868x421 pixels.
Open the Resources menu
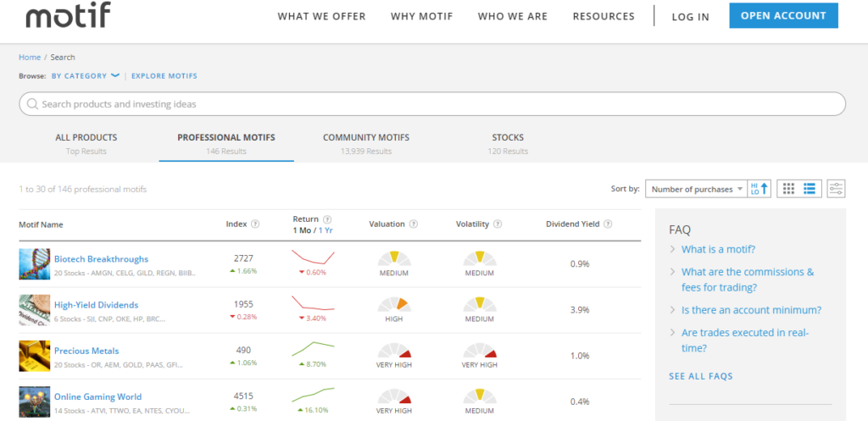point(604,17)
